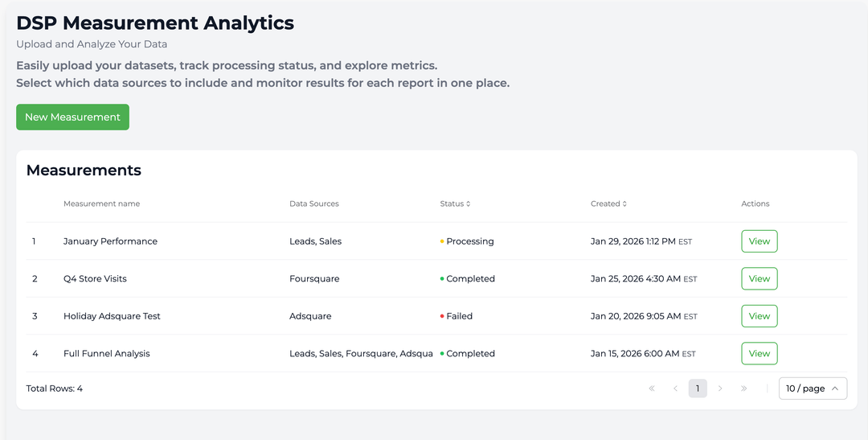Click the Jan 25, 2026 4:30 AM date
This screenshot has width=868, height=440.
644,278
